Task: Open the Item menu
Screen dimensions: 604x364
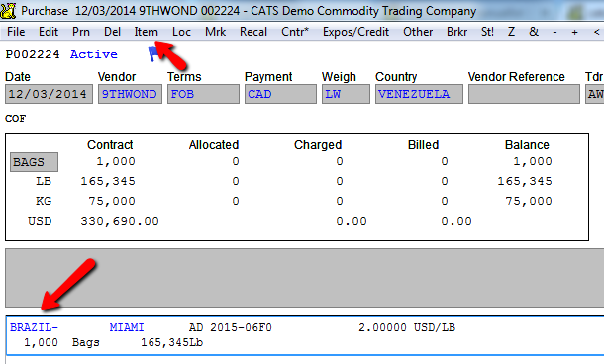Action: pyautogui.click(x=146, y=32)
